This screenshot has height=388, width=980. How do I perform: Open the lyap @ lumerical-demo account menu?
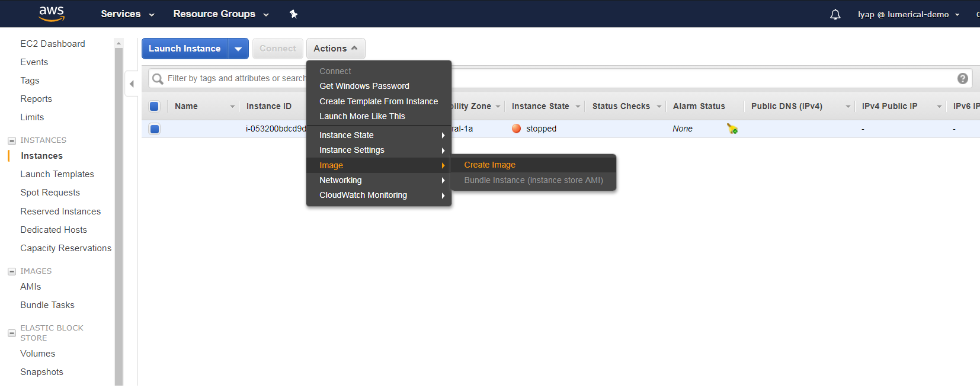[x=908, y=14]
